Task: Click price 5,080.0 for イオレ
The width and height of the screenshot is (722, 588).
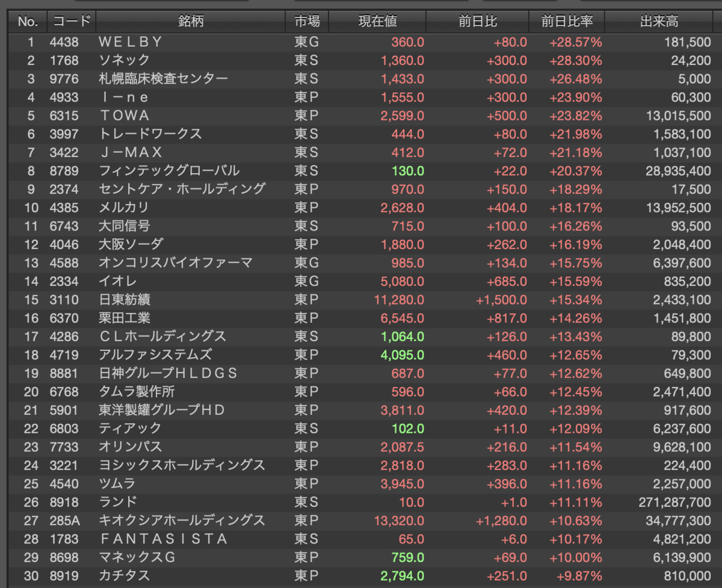Action: [403, 281]
